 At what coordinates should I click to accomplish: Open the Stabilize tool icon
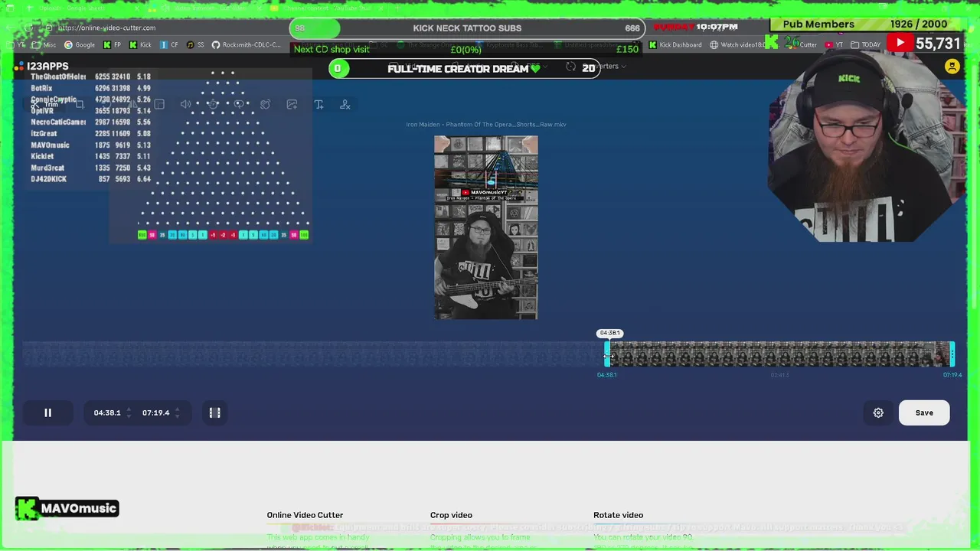[x=265, y=104]
